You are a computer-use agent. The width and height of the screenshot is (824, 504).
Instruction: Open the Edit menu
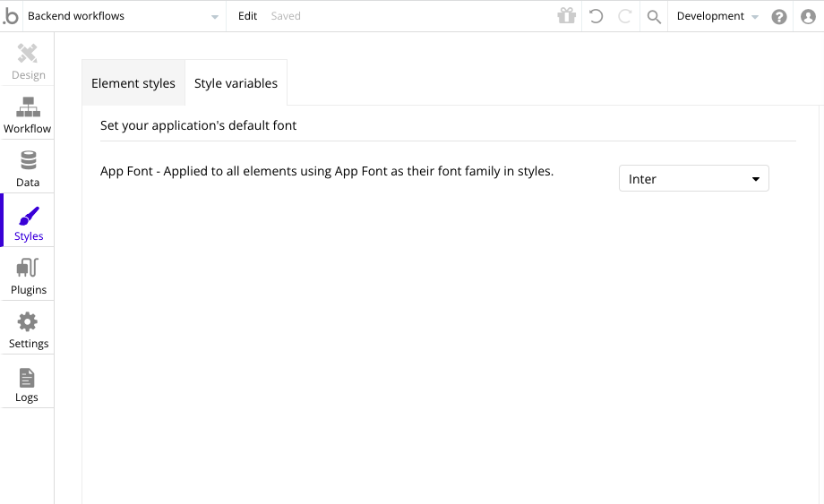[x=247, y=16]
